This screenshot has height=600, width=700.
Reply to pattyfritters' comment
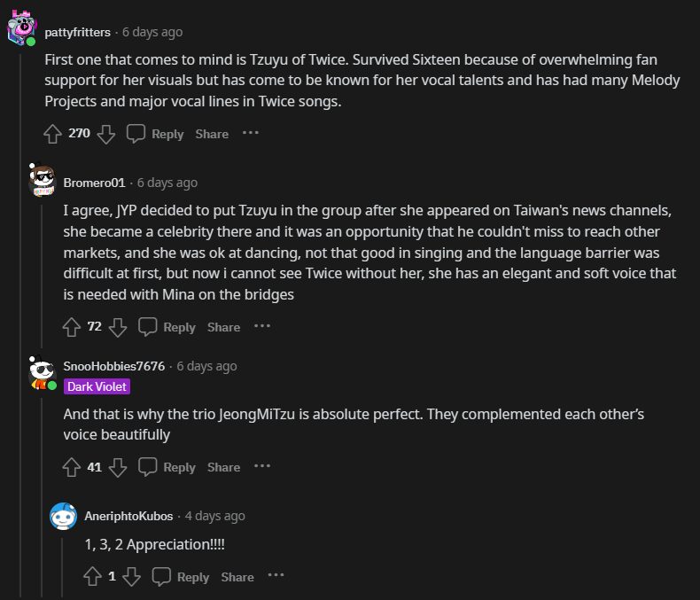click(x=155, y=134)
